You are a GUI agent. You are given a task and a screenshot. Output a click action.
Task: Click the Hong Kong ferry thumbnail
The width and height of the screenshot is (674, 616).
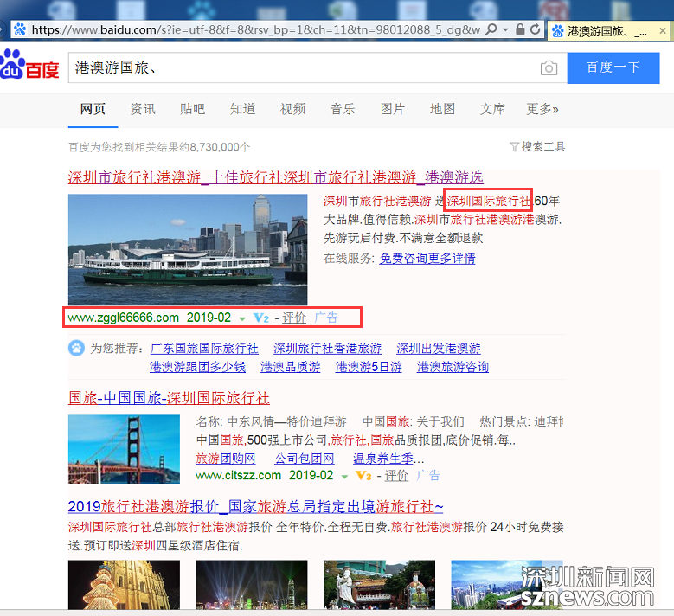pos(188,249)
